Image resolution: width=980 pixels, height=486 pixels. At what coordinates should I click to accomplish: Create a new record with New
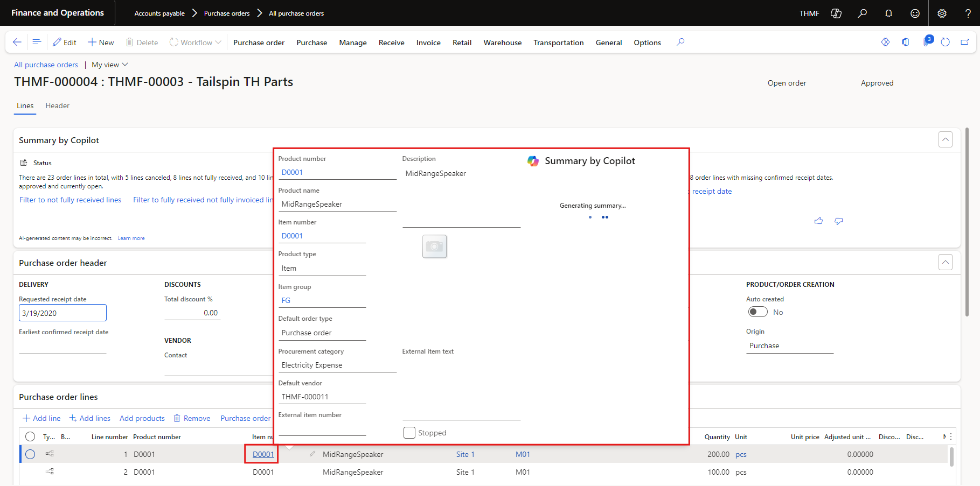(101, 43)
